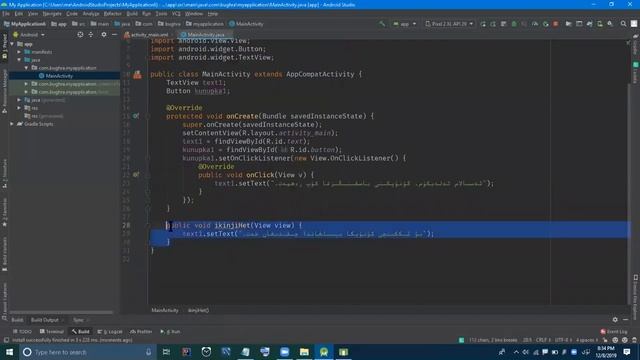Open the Build menu
640x360 pixels.
pos(132,13)
